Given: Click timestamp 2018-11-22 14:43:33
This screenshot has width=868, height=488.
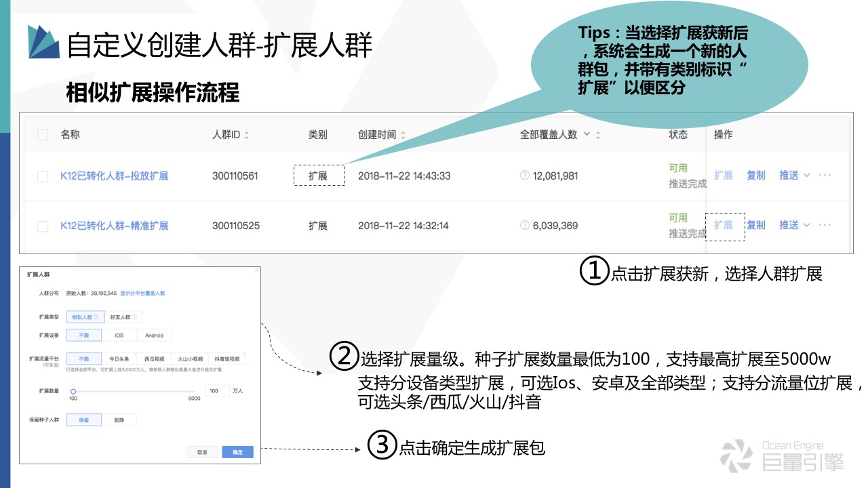Looking at the screenshot, I should [x=404, y=176].
